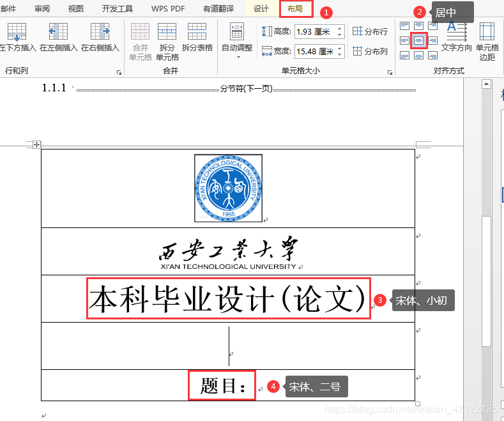The image size is (504, 421).
Task: Distribute rows evenly with 分布行
Action: pos(370,31)
